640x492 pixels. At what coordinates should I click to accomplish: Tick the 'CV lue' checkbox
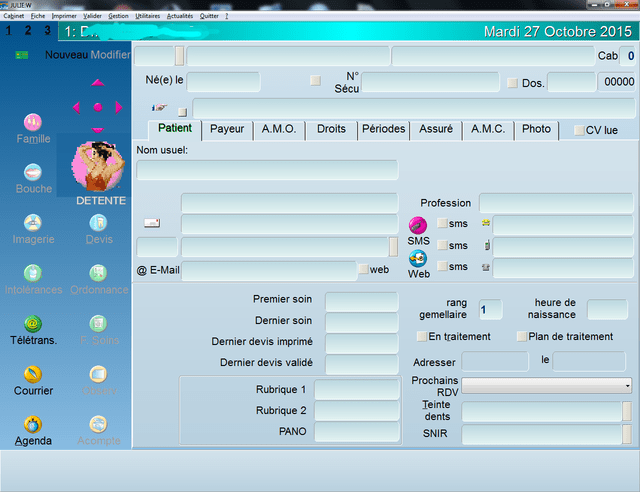click(x=579, y=130)
